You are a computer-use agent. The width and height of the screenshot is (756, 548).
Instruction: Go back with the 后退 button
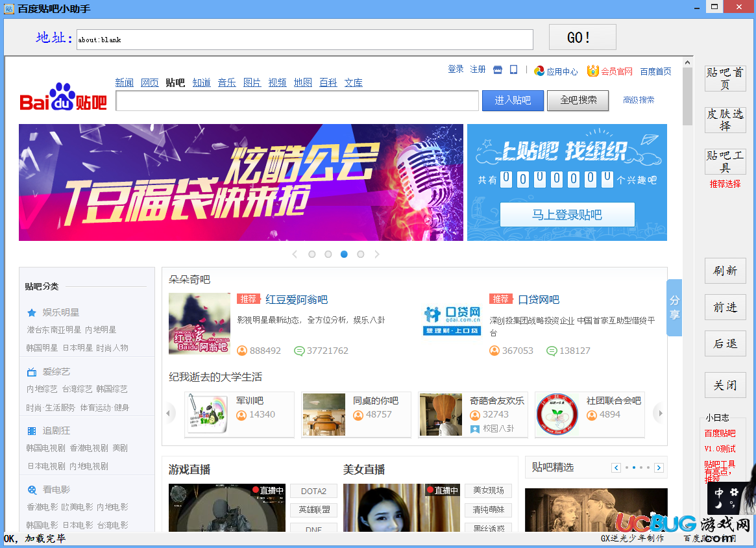coord(725,343)
